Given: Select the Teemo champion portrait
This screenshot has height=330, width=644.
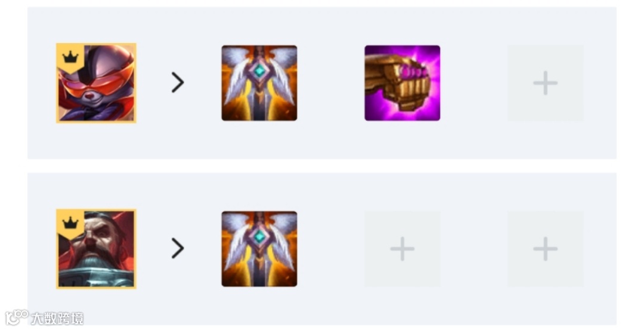Looking at the screenshot, I should (96, 83).
